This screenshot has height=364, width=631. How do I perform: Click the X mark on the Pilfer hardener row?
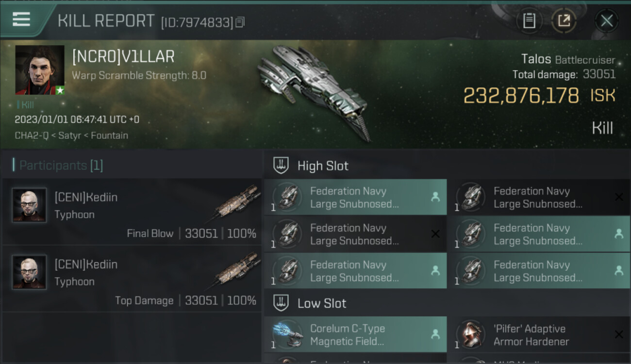click(619, 334)
